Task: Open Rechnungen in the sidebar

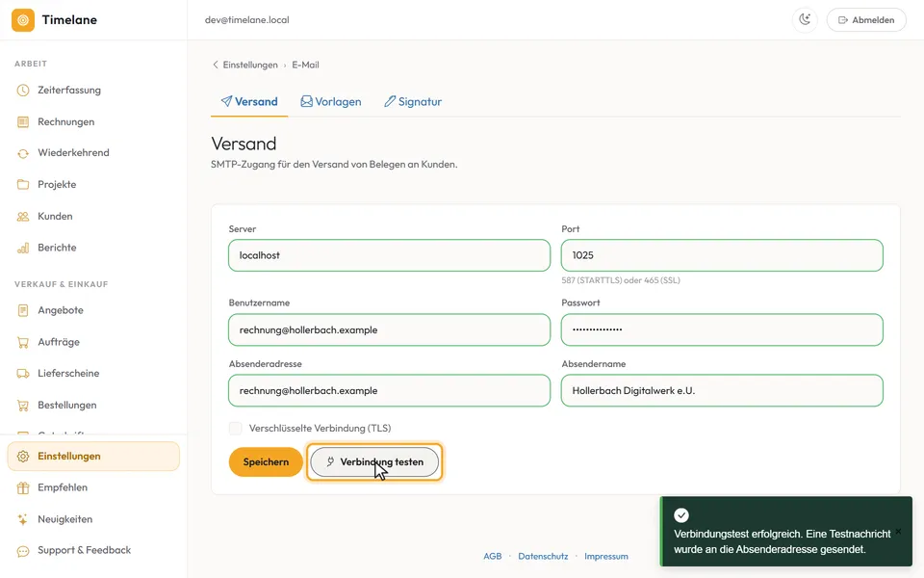Action: click(x=93, y=122)
